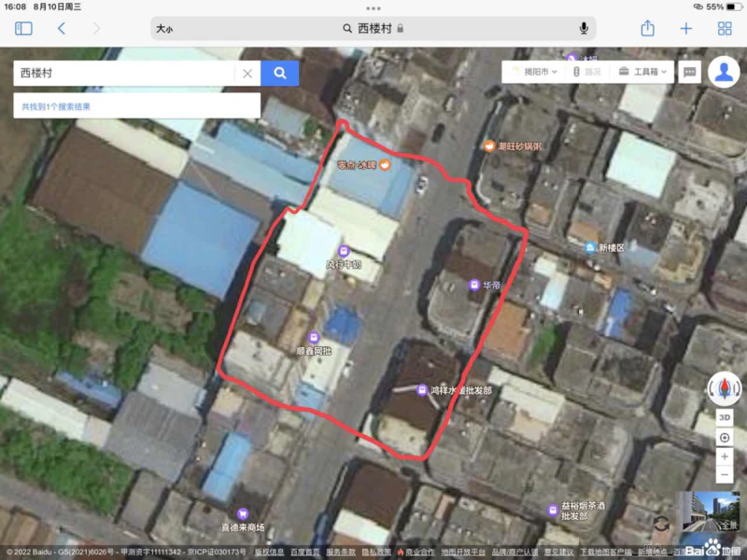Add a new Safari tab
The image size is (747, 560).
[686, 29]
